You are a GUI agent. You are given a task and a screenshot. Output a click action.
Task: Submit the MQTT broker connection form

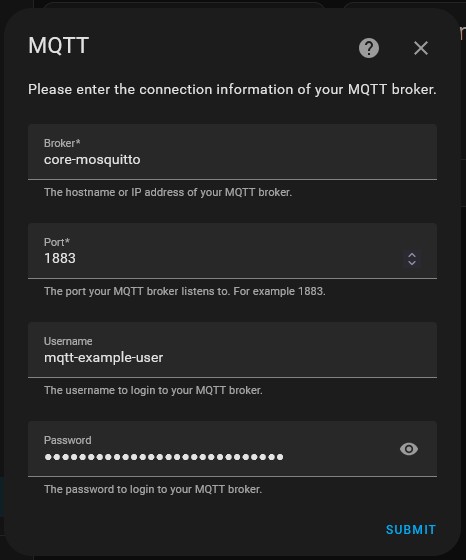point(411,529)
